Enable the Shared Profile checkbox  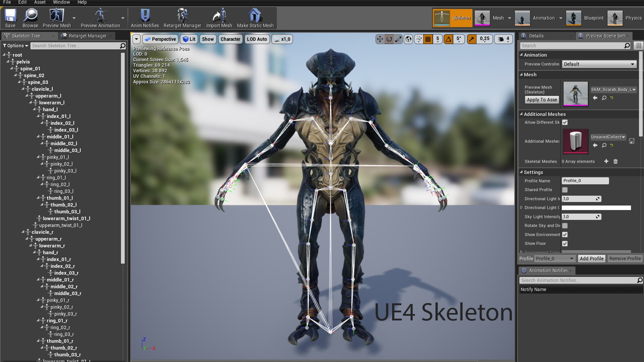(x=565, y=190)
